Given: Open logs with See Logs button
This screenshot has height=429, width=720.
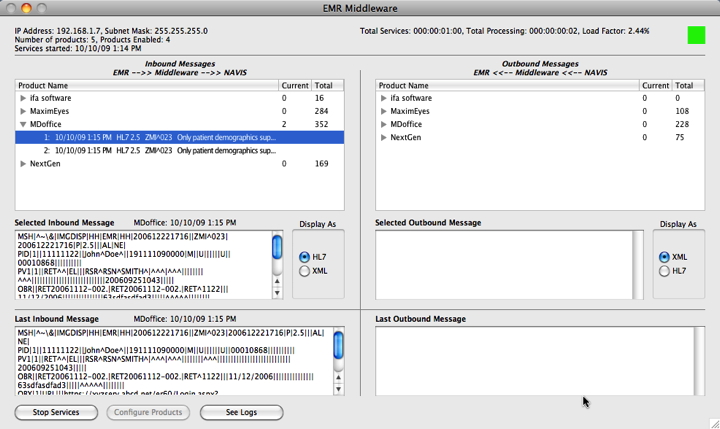Looking at the screenshot, I should [x=241, y=412].
